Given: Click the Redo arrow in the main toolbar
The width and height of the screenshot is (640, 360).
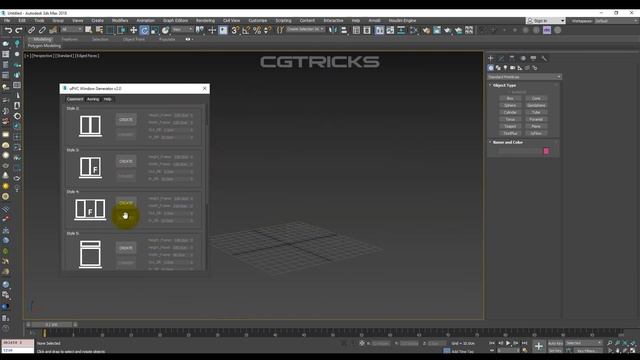Looking at the screenshot, I should (19, 30).
